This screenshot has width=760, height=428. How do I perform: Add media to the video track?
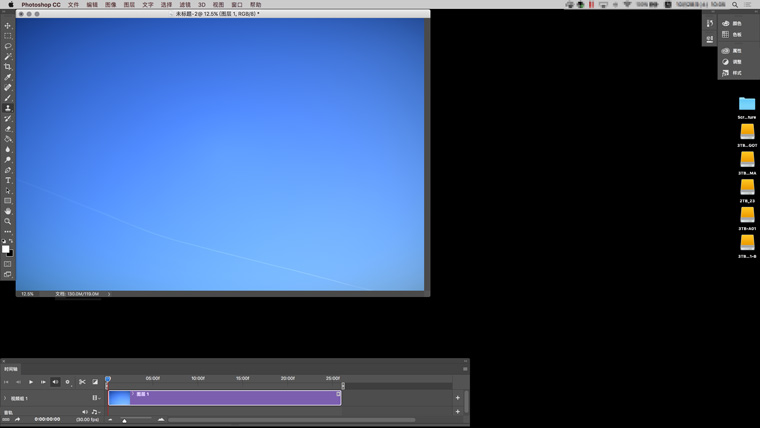pyautogui.click(x=458, y=398)
